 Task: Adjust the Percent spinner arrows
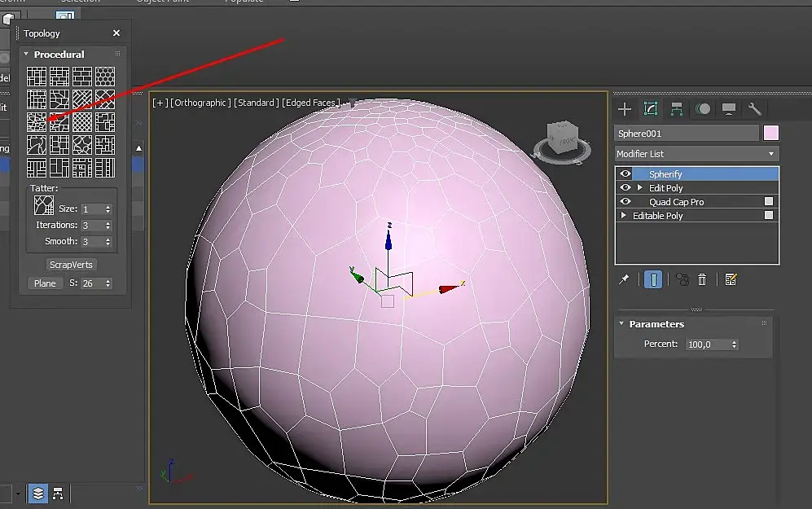coord(734,344)
